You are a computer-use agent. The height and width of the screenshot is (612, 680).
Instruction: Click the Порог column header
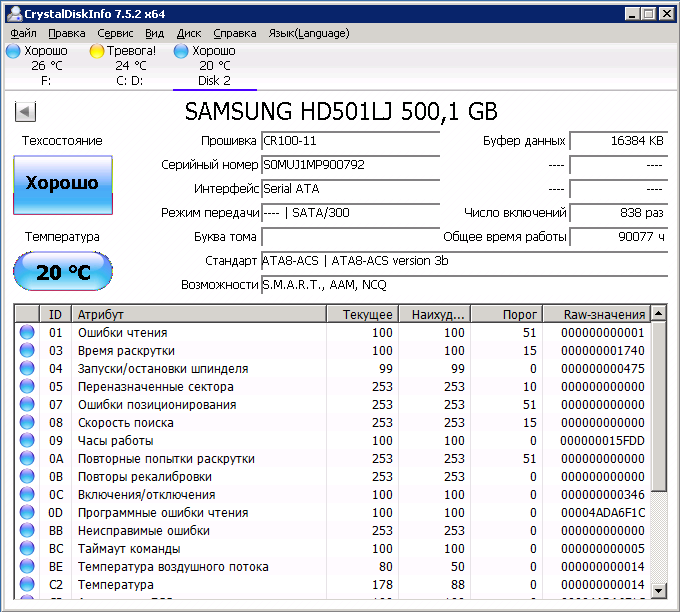[507, 314]
